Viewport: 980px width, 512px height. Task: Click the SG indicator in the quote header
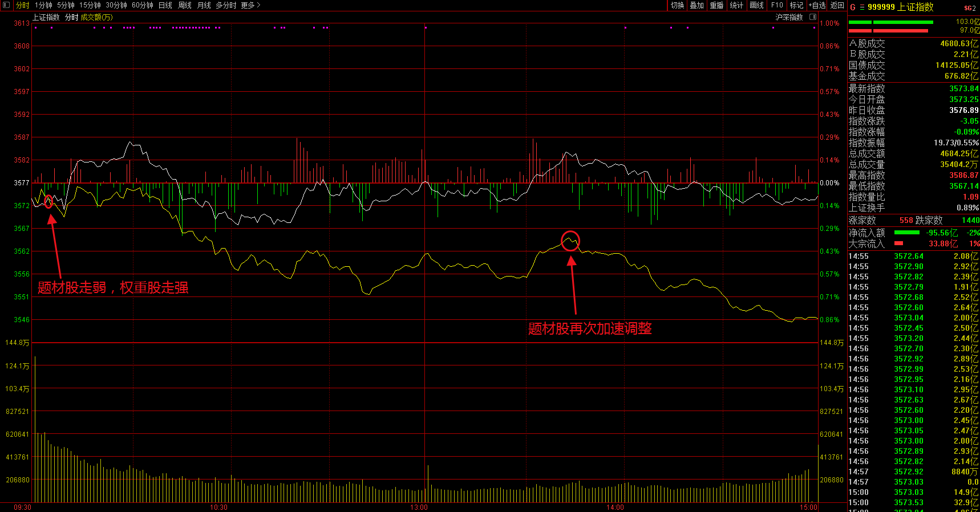(970, 8)
